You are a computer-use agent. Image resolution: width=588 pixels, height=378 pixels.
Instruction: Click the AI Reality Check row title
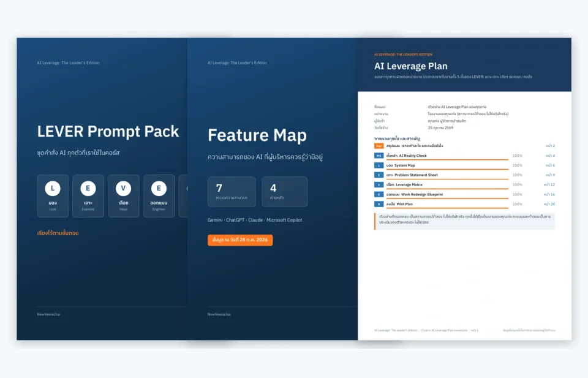click(x=407, y=156)
